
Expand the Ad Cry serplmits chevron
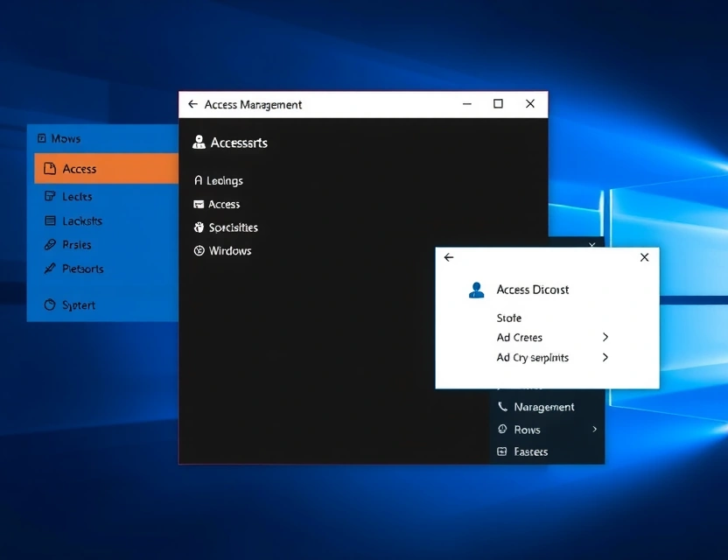pos(605,357)
